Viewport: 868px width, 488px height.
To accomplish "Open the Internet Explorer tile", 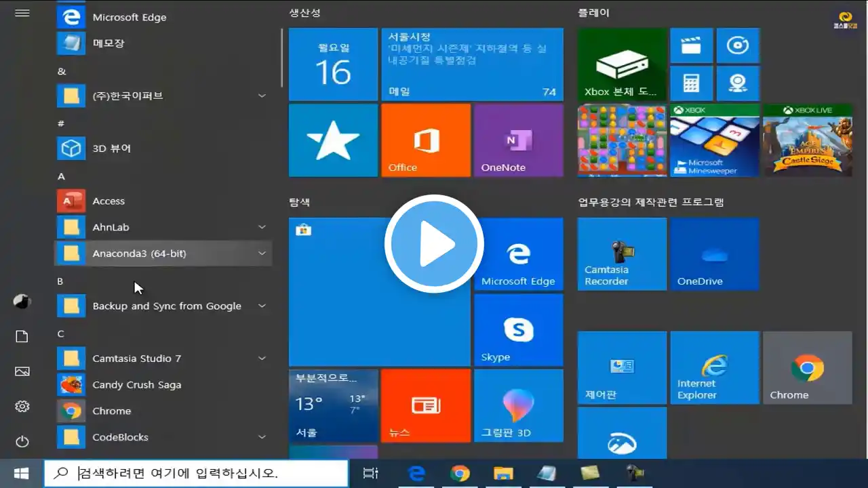I will click(715, 368).
